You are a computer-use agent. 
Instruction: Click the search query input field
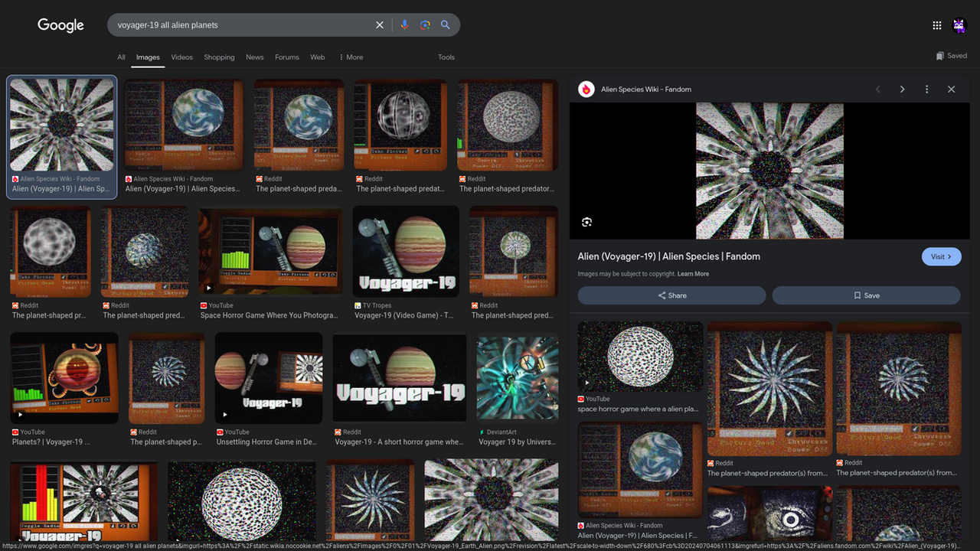pyautogui.click(x=241, y=25)
